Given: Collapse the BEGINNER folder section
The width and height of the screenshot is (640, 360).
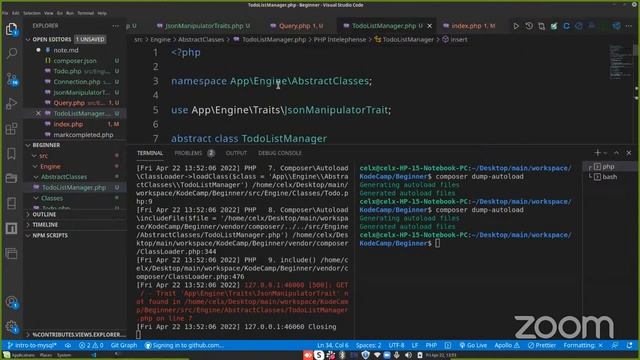Looking at the screenshot, I should [46, 145].
